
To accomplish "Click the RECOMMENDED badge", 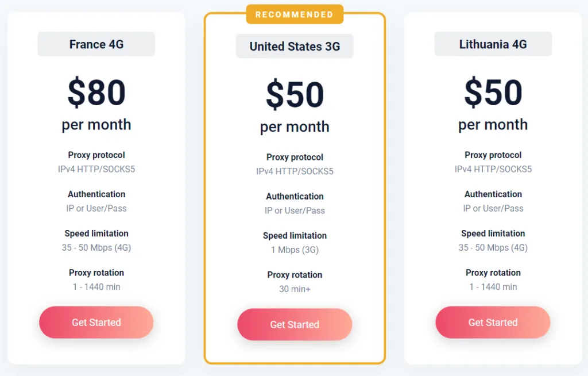I will point(295,14).
